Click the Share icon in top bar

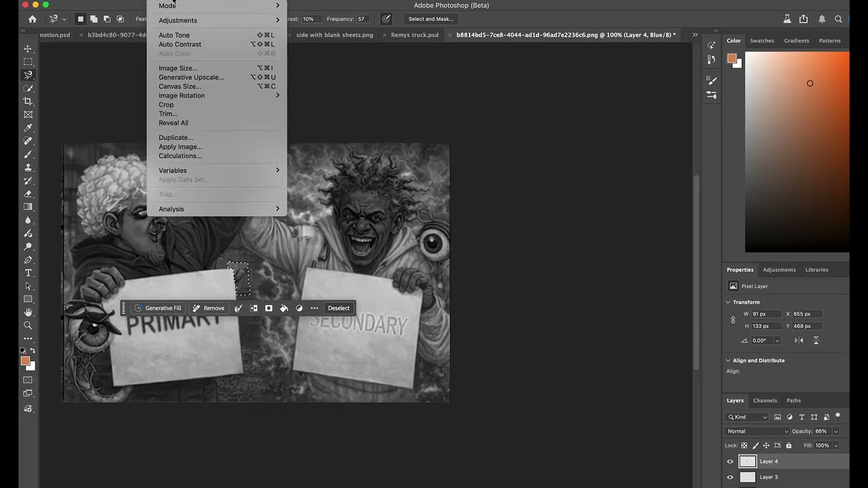(804, 19)
